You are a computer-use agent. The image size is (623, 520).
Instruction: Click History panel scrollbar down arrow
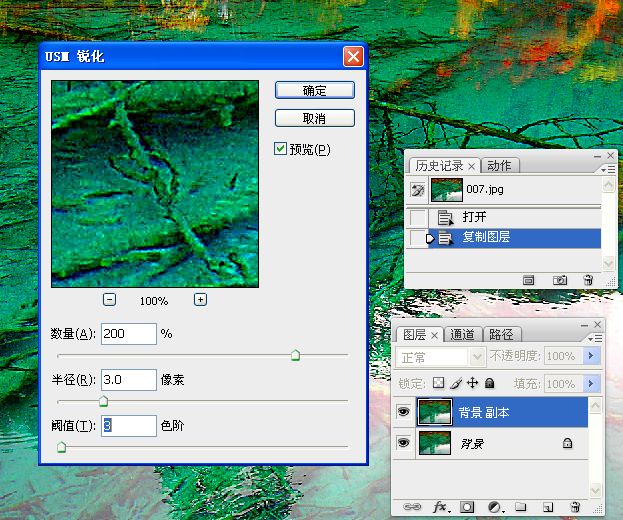608,263
